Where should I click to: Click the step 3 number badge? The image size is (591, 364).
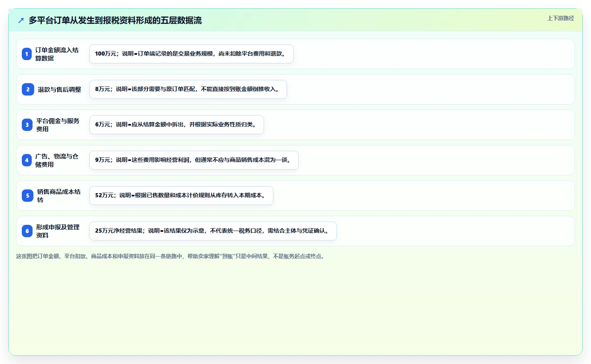[27, 125]
